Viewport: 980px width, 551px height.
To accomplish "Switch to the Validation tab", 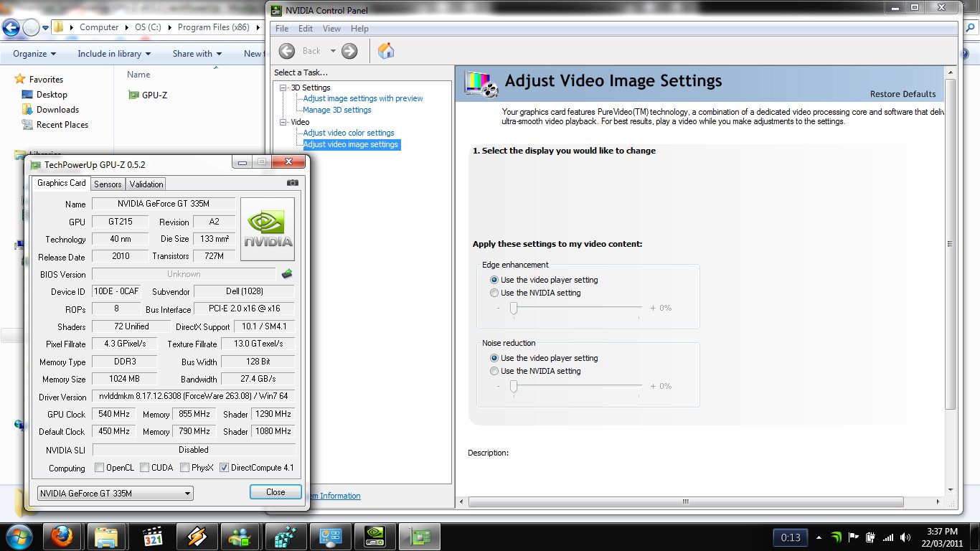I will [146, 184].
